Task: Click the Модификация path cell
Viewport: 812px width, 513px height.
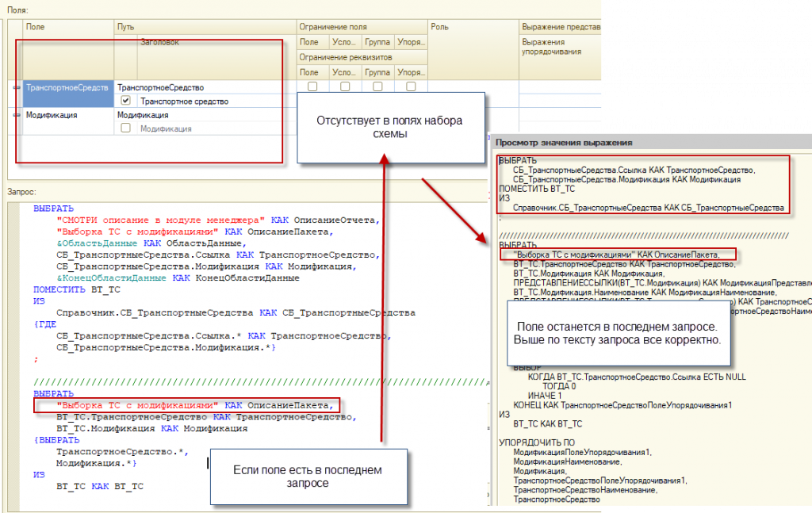Action: click(205, 115)
